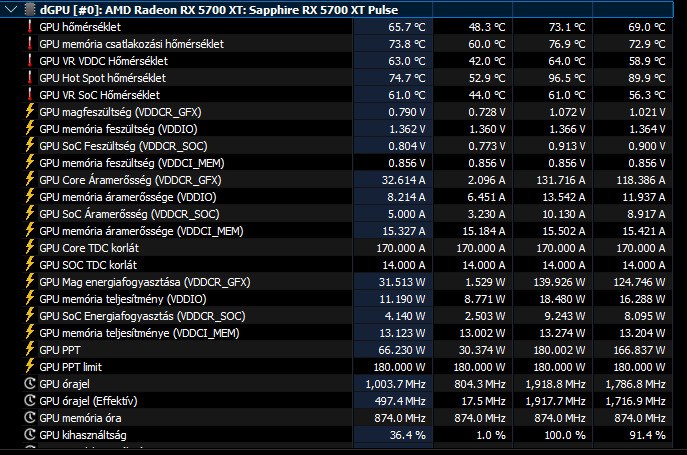687x455 pixels.
Task: Click the 8.771 W minimum VDDIO power value
Action: click(485, 299)
